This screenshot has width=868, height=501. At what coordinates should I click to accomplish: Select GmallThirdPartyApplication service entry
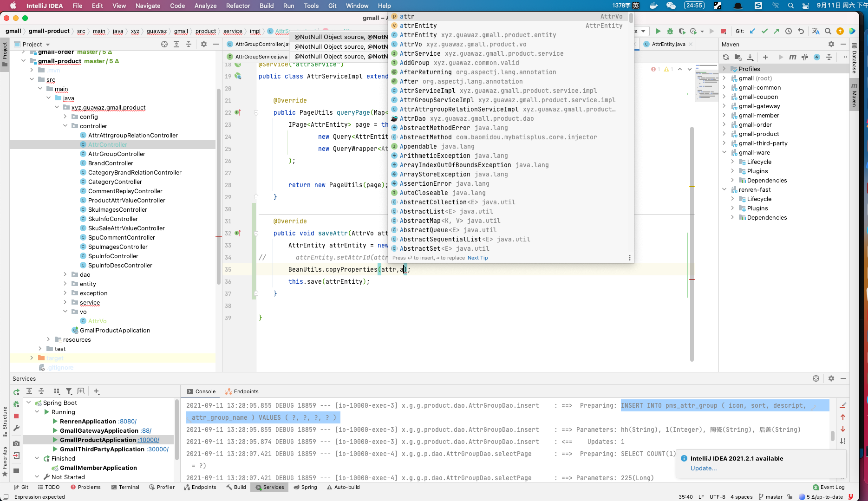102,449
